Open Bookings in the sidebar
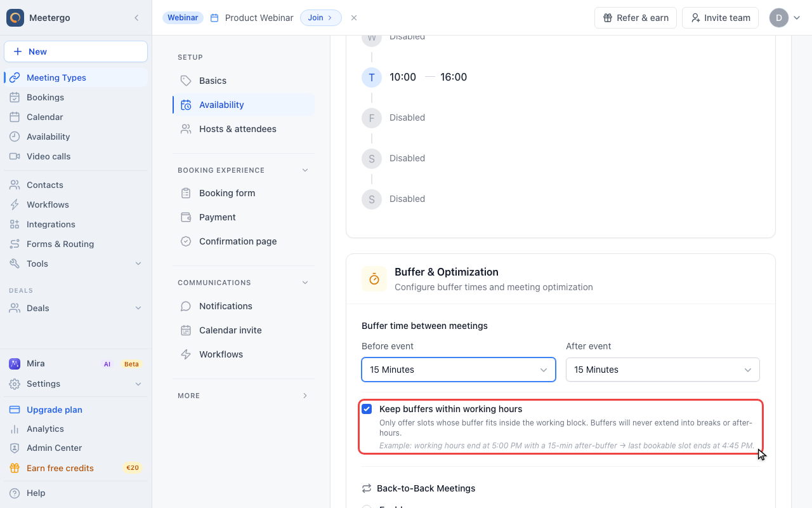 [x=75, y=97]
